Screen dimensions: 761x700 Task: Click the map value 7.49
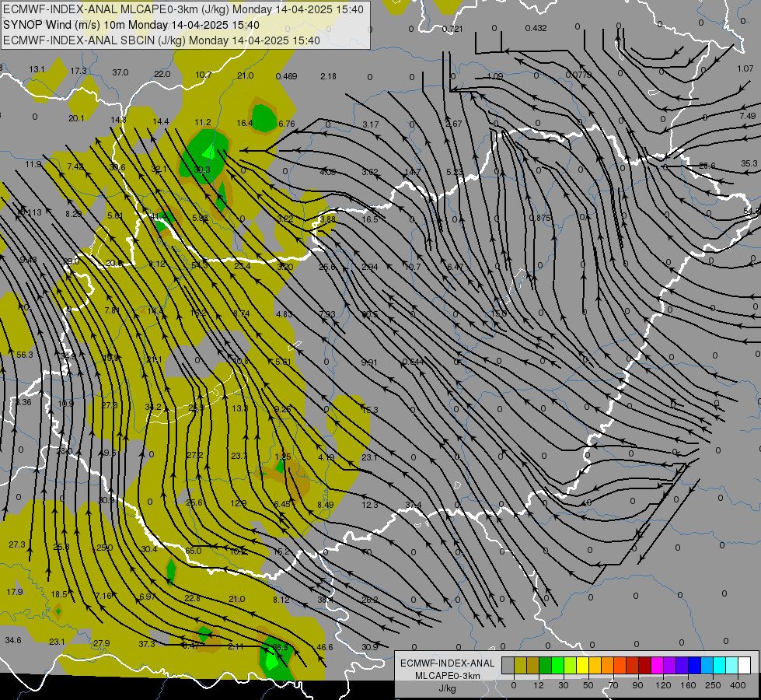coord(748,116)
